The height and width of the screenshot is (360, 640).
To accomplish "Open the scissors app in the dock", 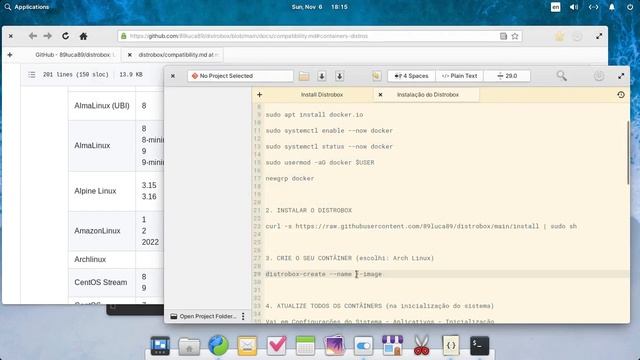I will [421, 345].
